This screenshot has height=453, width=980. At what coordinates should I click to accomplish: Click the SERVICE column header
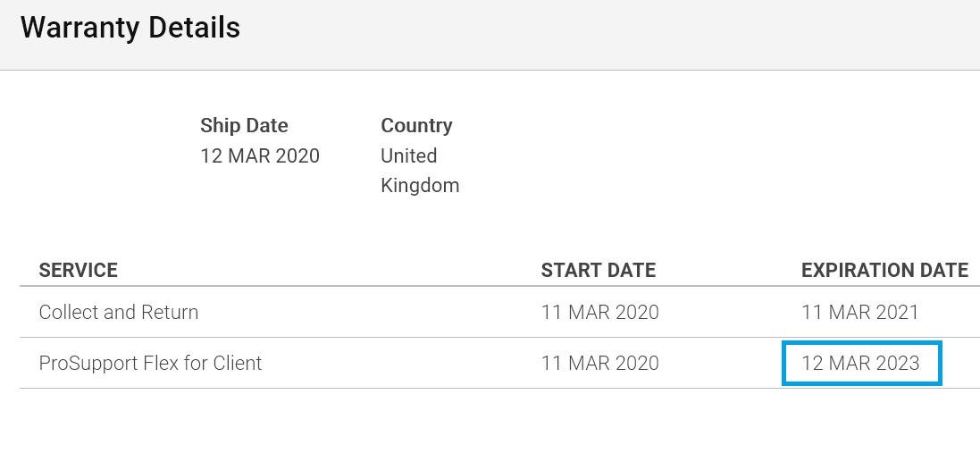tap(78, 270)
